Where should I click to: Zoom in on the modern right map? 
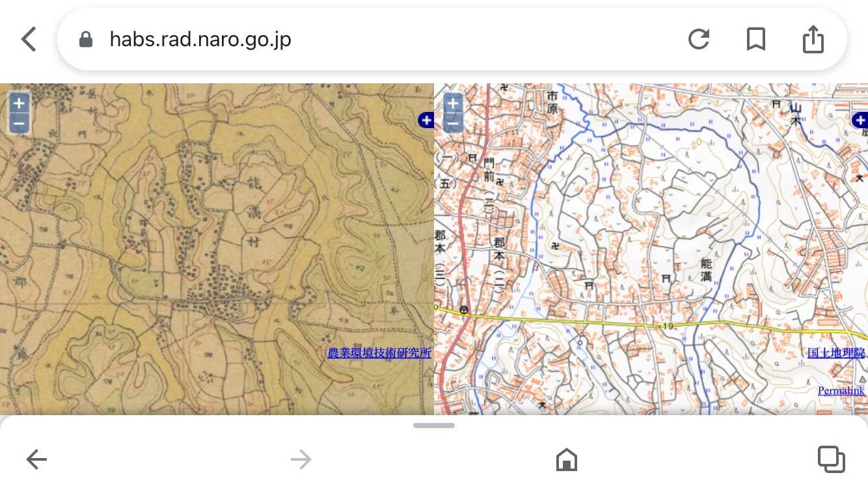pos(453,103)
